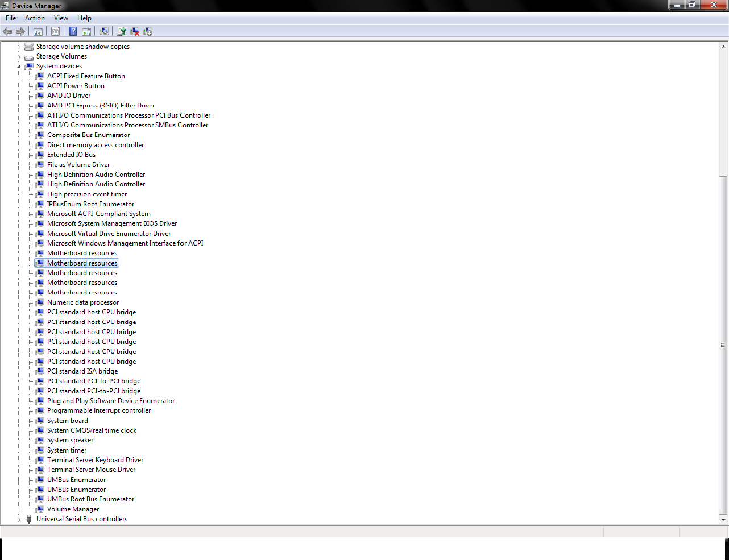Click the icon beside IPBusEnum Root Enumerator
Screen dimensions: 729x560
pyautogui.click(x=40, y=204)
